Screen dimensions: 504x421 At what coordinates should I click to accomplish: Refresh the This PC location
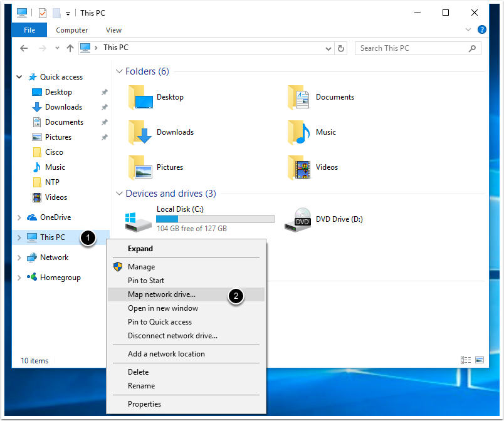coord(341,48)
